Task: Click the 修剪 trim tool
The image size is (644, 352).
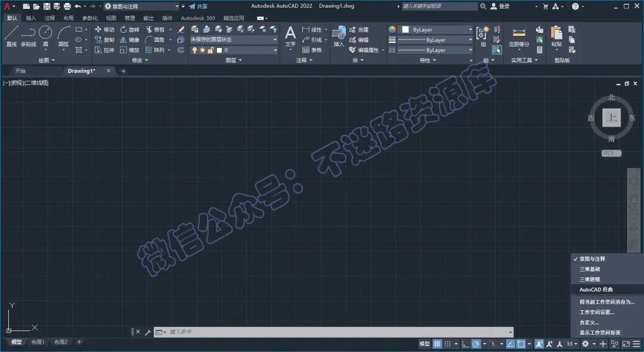Action: tap(155, 30)
